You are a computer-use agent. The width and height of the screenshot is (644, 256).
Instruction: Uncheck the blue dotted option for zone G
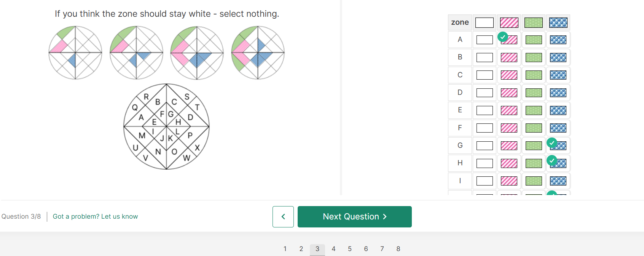[x=558, y=146]
